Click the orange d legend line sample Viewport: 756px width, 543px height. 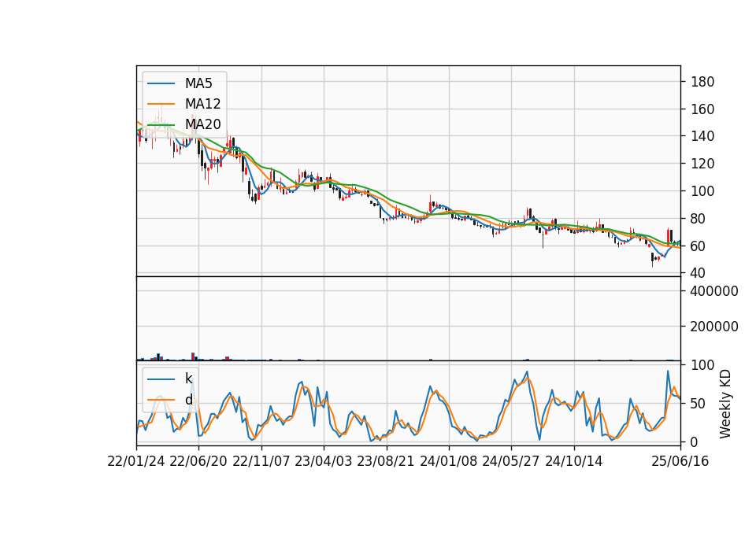pos(161,400)
